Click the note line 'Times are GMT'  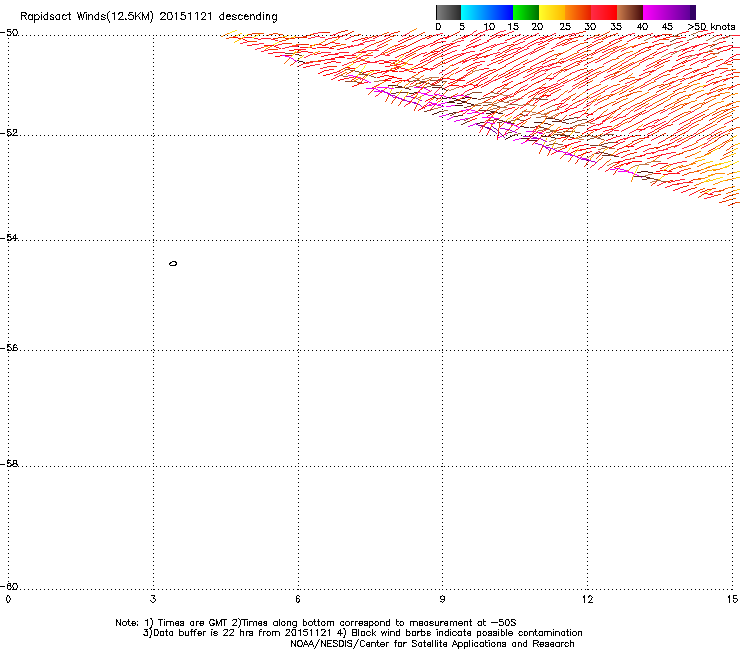(x=193, y=623)
